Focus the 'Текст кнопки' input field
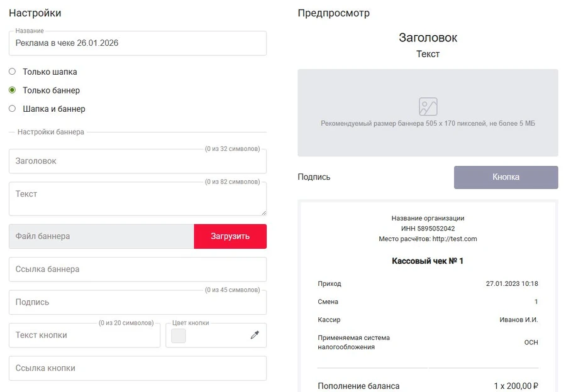The height and width of the screenshot is (392, 566). tap(84, 335)
